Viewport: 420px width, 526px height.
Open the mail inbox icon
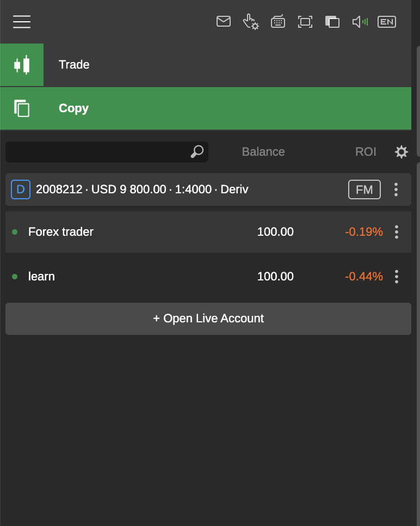tap(224, 22)
